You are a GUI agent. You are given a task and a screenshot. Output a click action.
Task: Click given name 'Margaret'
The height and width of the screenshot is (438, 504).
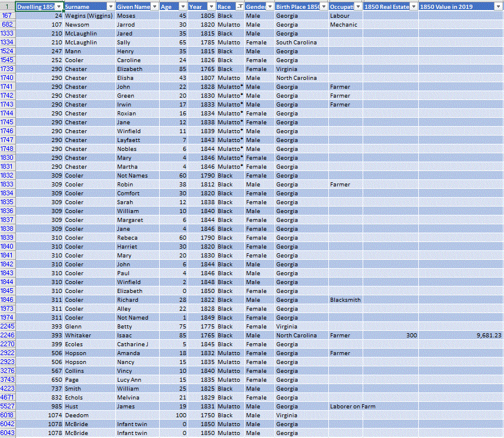(x=137, y=220)
